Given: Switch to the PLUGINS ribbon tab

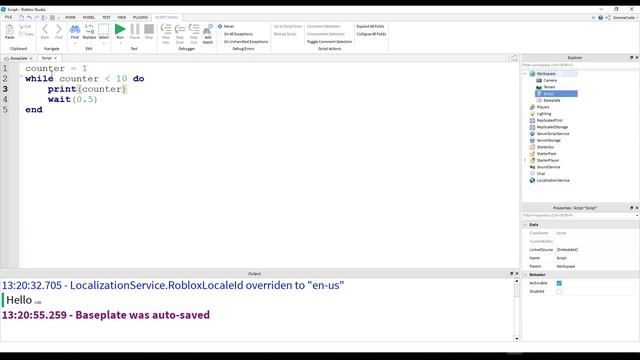Looking at the screenshot, I should tap(140, 17).
